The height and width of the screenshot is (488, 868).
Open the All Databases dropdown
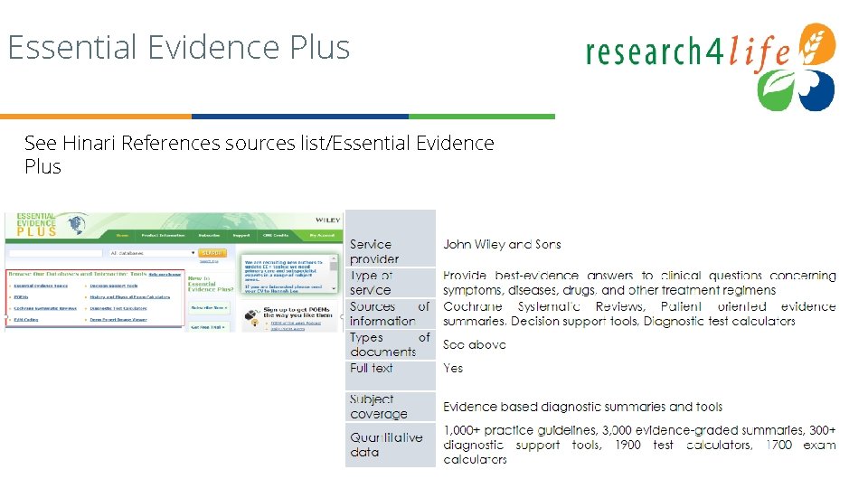coord(152,253)
